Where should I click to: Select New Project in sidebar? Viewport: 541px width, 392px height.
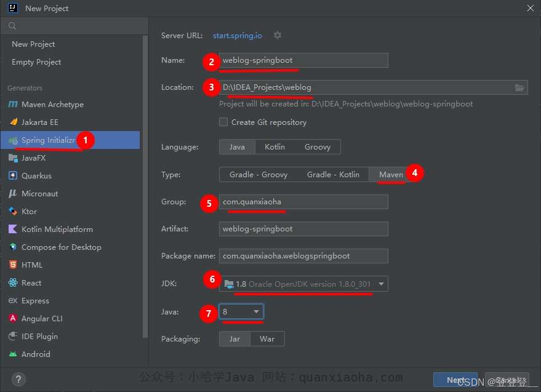point(33,44)
